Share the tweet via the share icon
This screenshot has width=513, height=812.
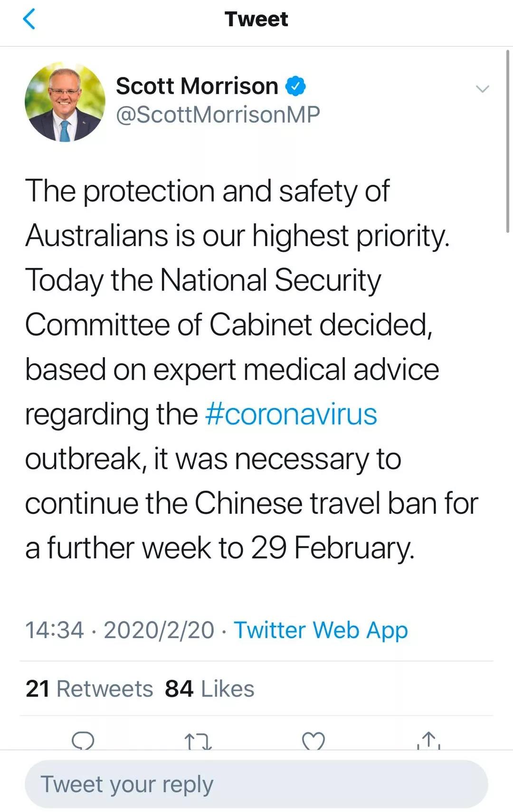point(428,740)
